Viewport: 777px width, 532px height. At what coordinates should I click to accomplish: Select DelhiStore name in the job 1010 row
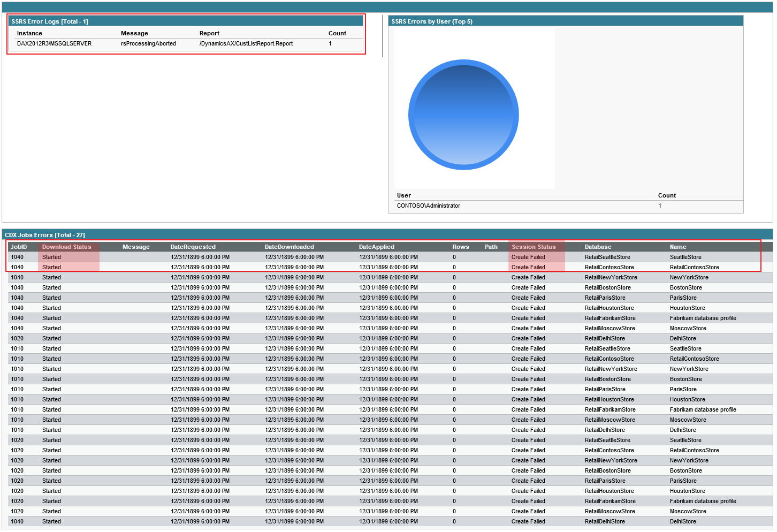coord(683,430)
